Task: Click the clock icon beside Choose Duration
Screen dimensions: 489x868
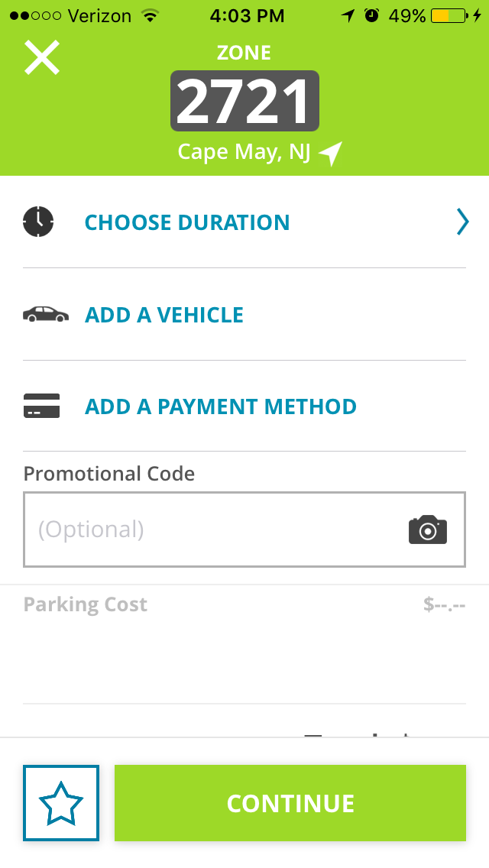Action: pyautogui.click(x=38, y=222)
